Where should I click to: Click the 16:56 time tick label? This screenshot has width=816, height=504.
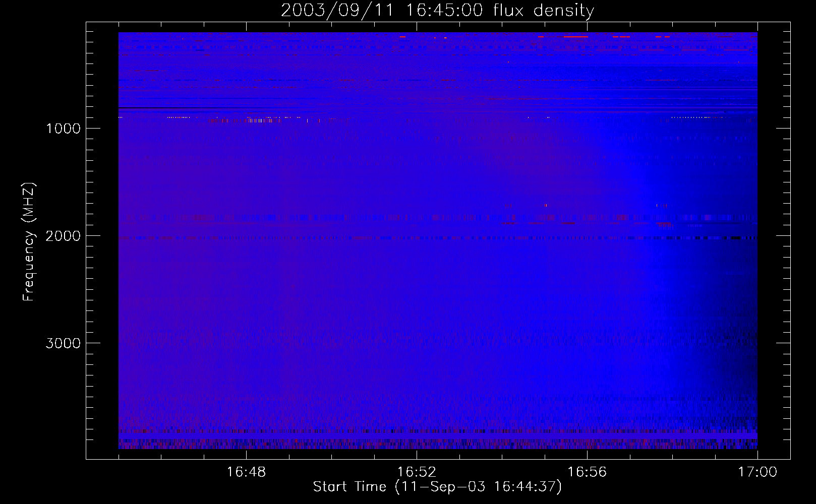(587, 472)
